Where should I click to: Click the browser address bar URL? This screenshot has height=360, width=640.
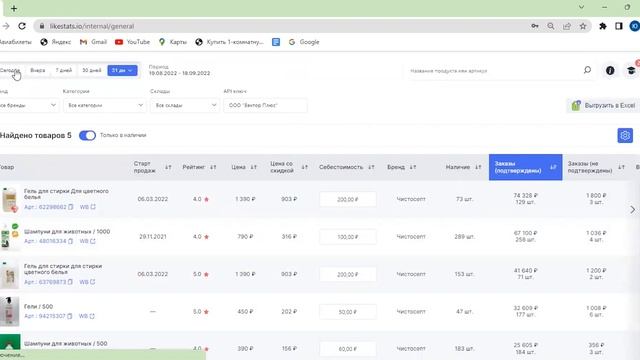click(92, 26)
